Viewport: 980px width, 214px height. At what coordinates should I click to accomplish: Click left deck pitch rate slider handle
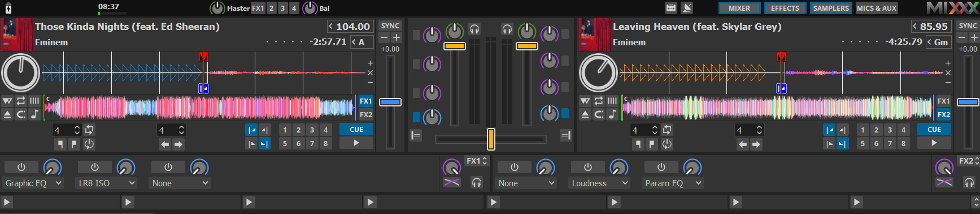pos(390,102)
